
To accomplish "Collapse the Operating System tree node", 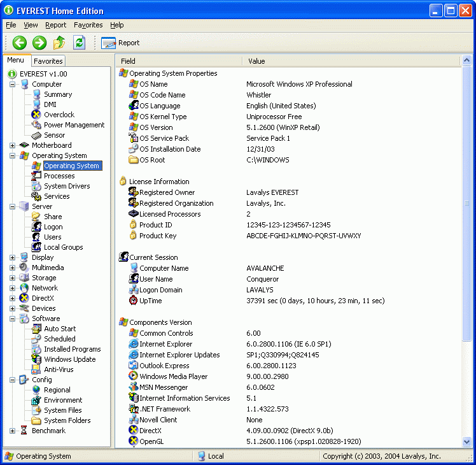I will (12, 155).
